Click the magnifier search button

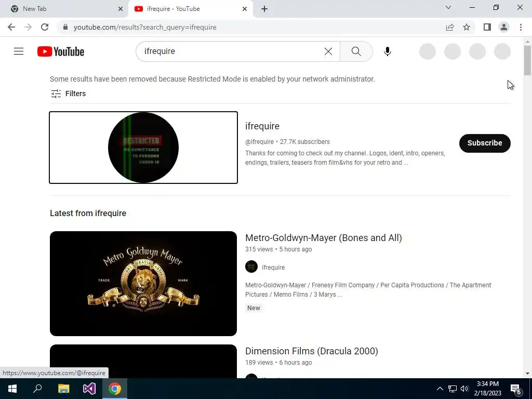pyautogui.click(x=356, y=51)
